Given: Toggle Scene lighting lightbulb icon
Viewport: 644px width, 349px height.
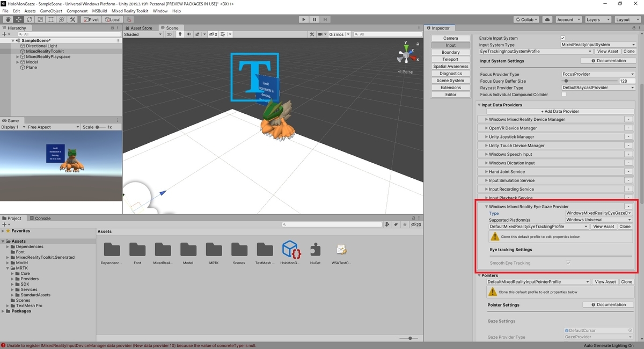Looking at the screenshot, I should coord(180,34).
